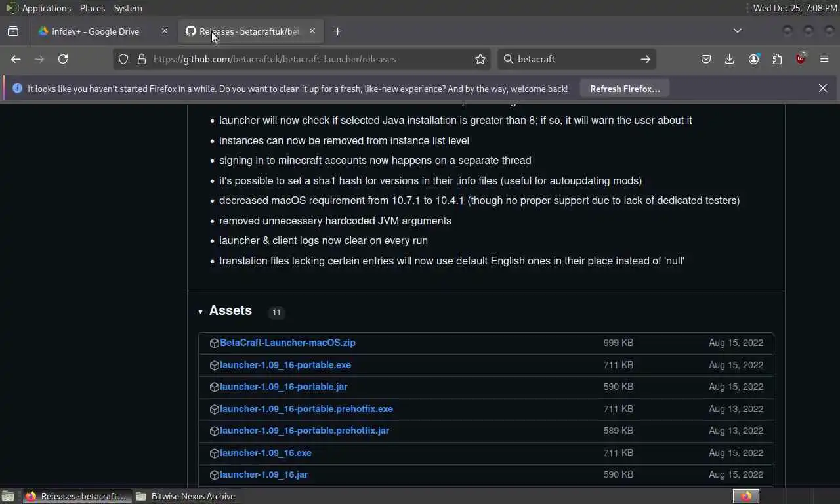840x504 pixels.
Task: Open the System menu
Action: coord(128,8)
